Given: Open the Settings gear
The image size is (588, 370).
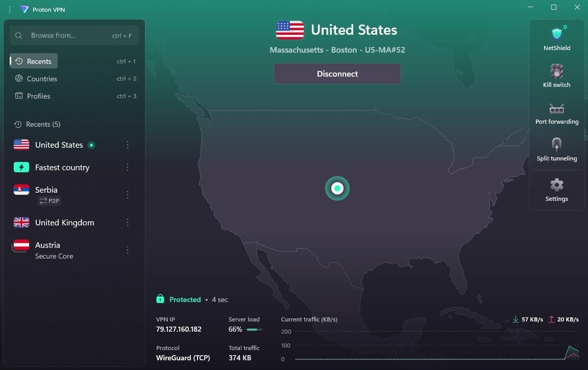Looking at the screenshot, I should [x=556, y=189].
